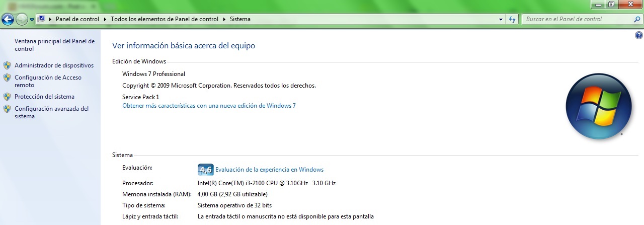The image size is (644, 225).
Task: Open help with the blue question mark icon
Action: 639,35
